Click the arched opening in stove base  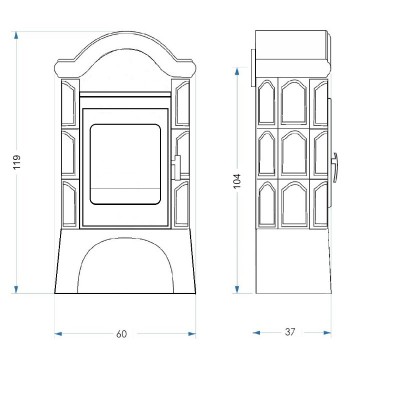point(125,266)
